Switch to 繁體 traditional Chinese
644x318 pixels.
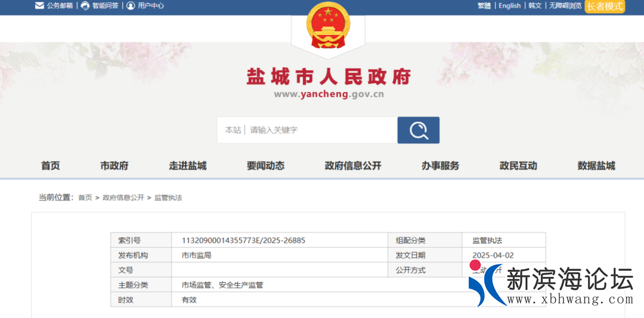(484, 6)
